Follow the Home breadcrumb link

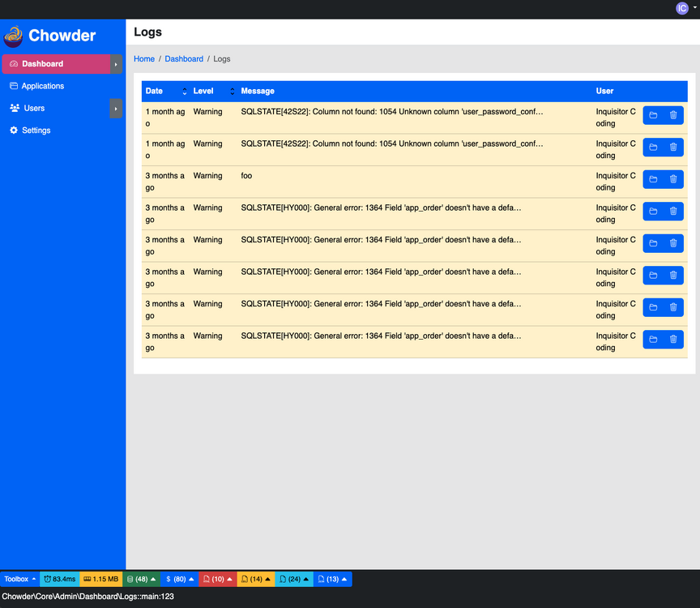[144, 58]
